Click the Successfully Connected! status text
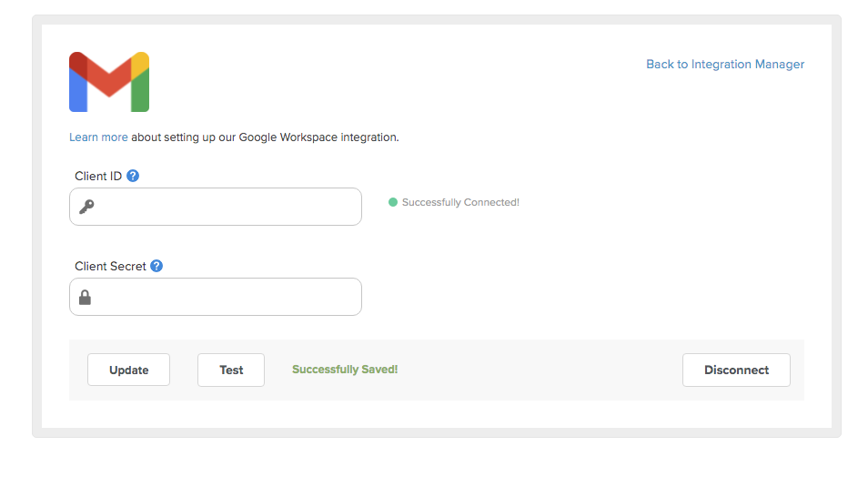The height and width of the screenshot is (477, 868). 460,202
